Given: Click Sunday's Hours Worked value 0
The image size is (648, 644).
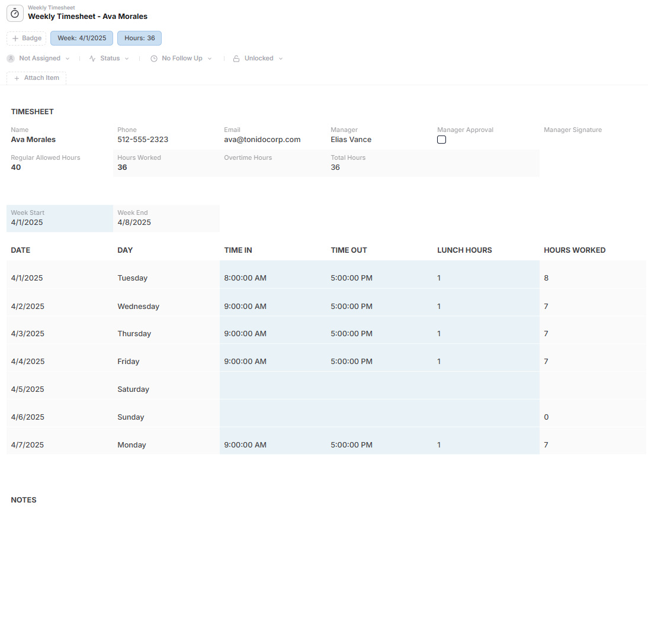Looking at the screenshot, I should tap(546, 417).
